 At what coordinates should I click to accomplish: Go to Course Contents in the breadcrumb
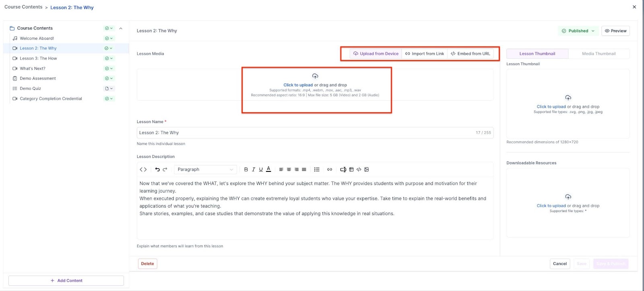(23, 7)
